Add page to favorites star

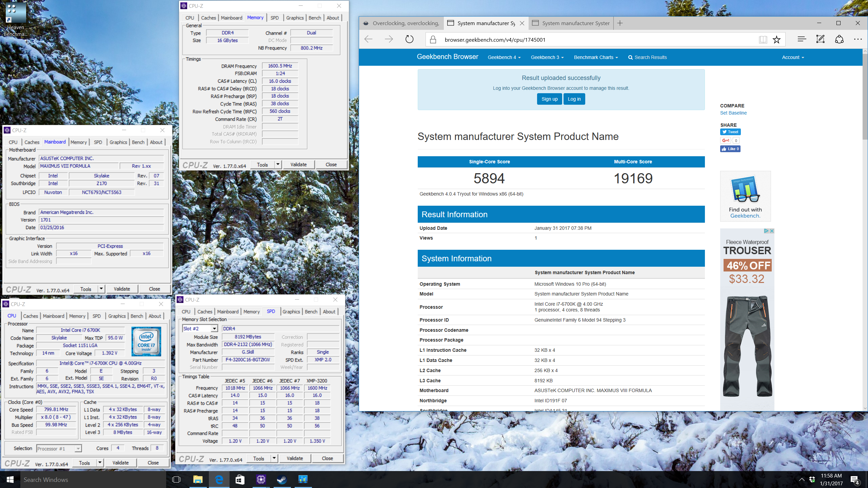(776, 40)
